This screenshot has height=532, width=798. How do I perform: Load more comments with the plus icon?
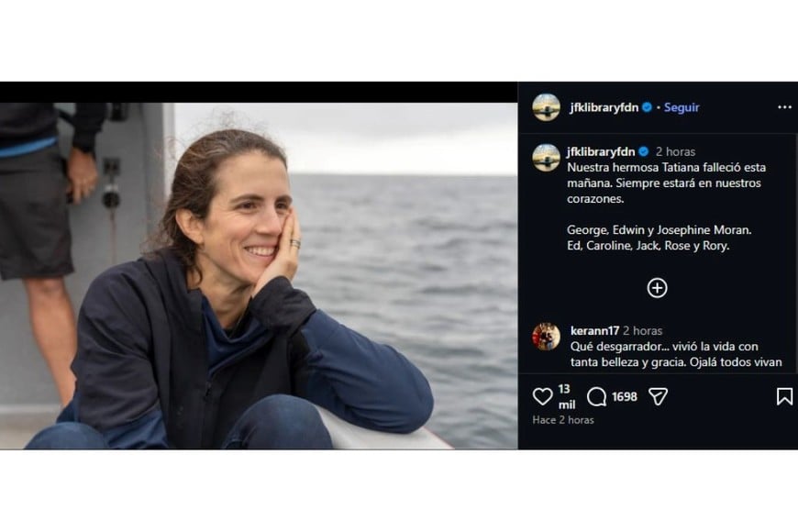click(657, 288)
